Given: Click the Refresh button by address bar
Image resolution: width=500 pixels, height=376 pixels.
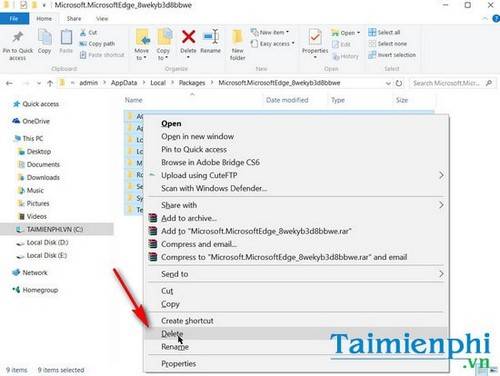Looking at the screenshot, I should [x=399, y=83].
